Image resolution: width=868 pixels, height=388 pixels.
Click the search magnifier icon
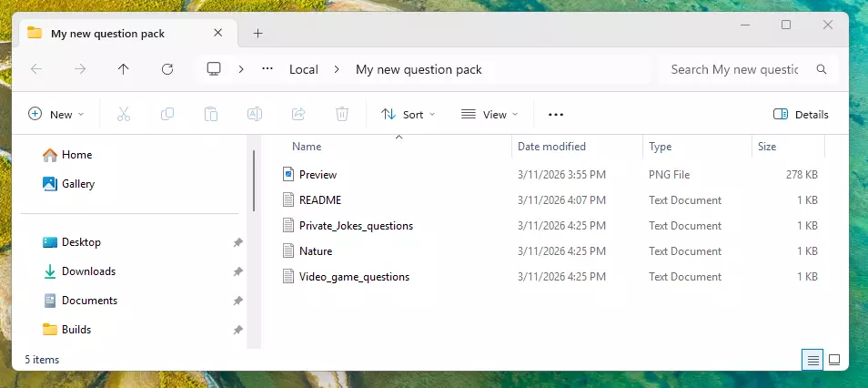coord(822,69)
